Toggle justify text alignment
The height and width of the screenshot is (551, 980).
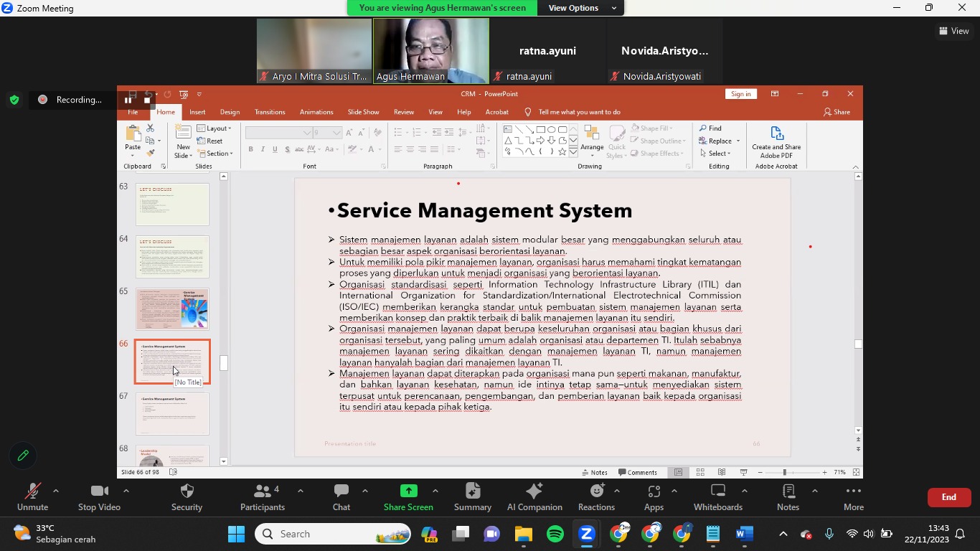pos(435,149)
